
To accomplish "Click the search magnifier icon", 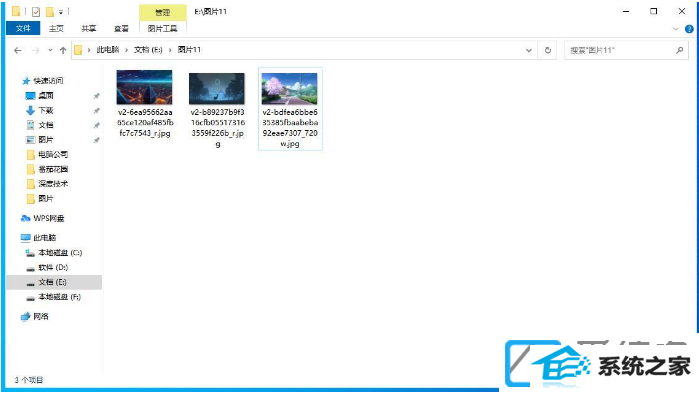I will [x=679, y=50].
